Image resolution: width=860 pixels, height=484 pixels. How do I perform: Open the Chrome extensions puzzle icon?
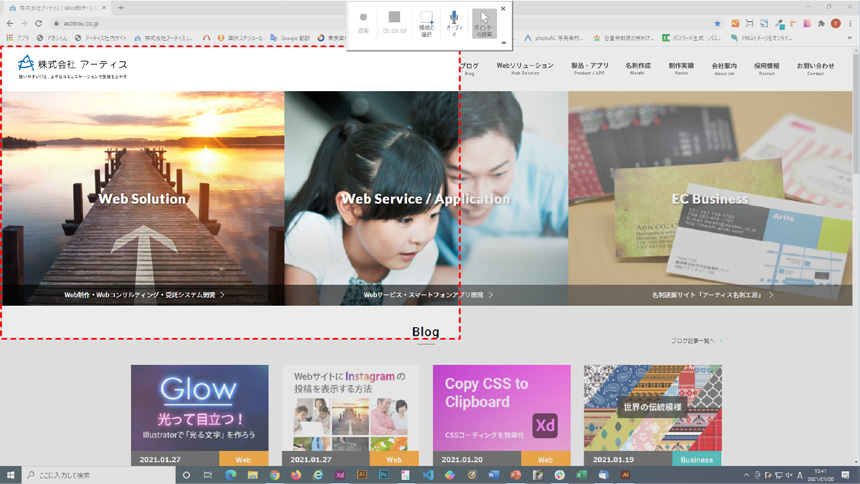821,24
